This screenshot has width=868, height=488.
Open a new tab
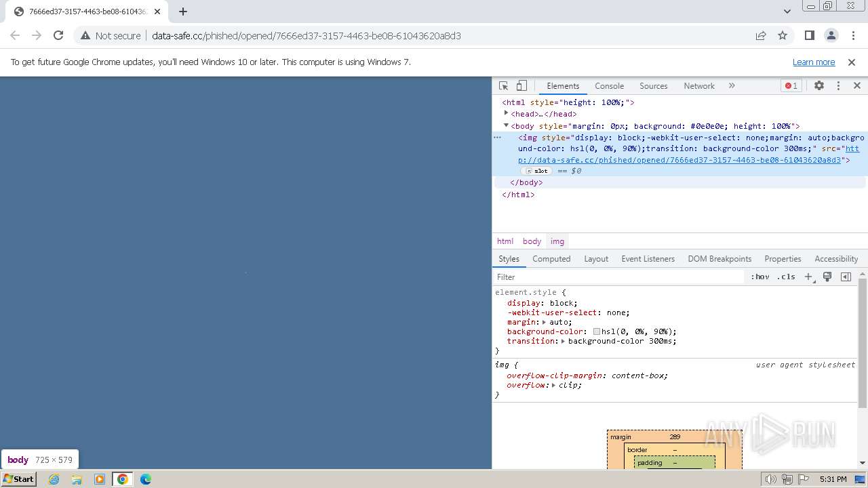click(183, 11)
